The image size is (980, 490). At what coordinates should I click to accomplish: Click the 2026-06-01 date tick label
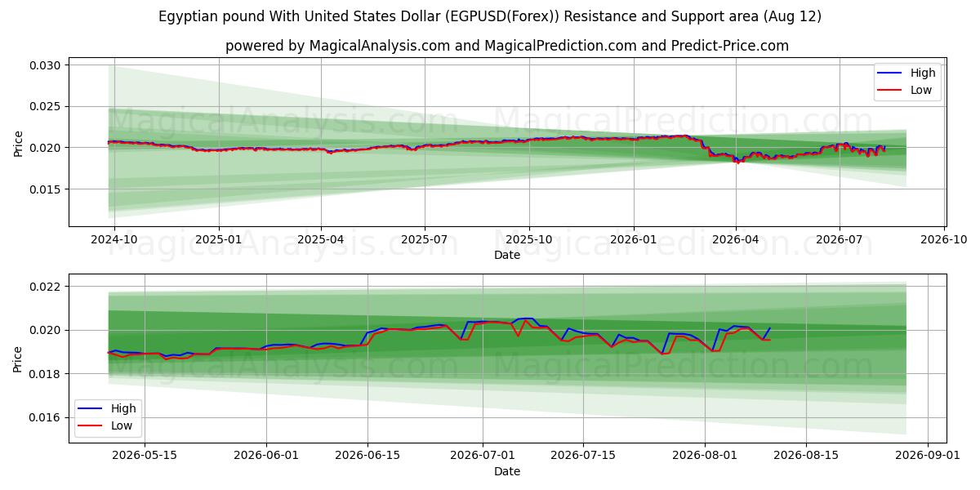tap(266, 456)
